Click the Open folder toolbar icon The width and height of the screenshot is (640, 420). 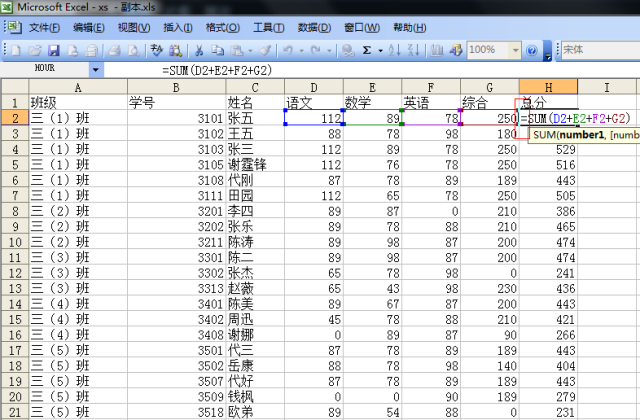point(36,50)
